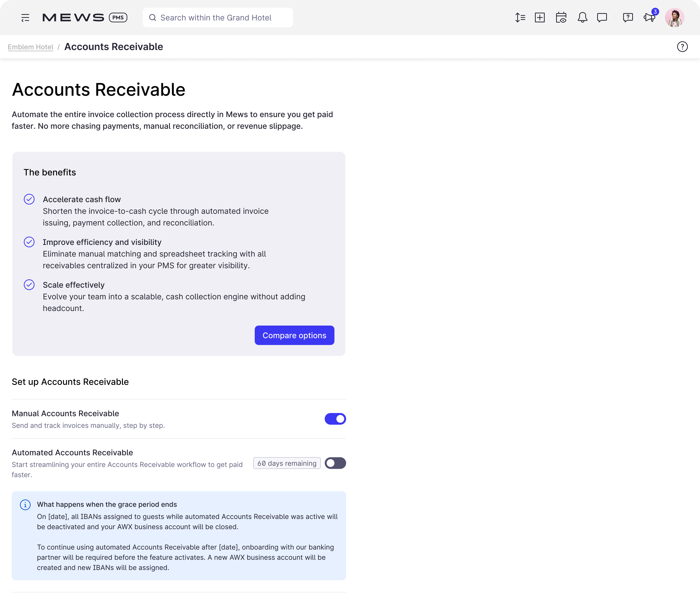Disable Manual Accounts Receivable toggle
The image size is (700, 612).
335,419
